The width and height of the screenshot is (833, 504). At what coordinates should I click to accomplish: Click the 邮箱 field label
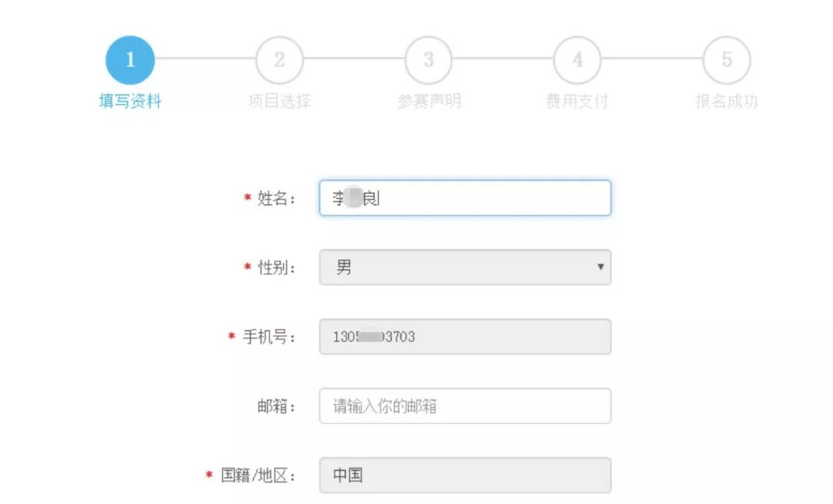click(x=277, y=406)
